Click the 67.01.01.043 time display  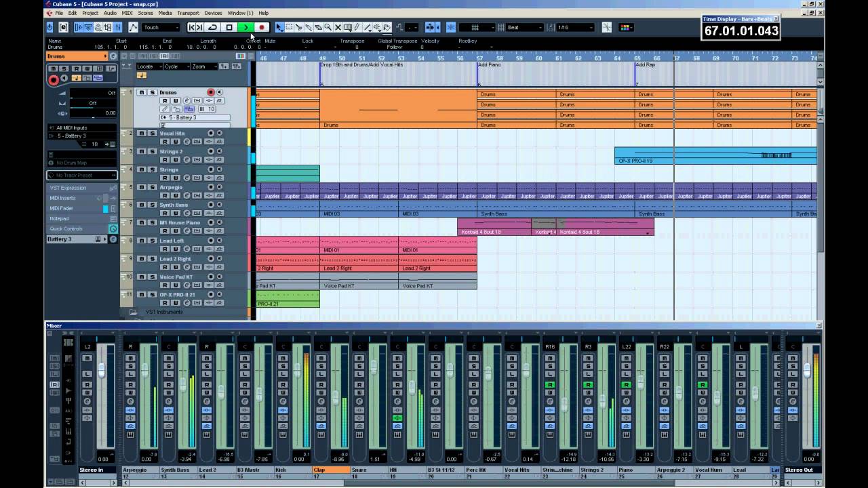tap(741, 30)
